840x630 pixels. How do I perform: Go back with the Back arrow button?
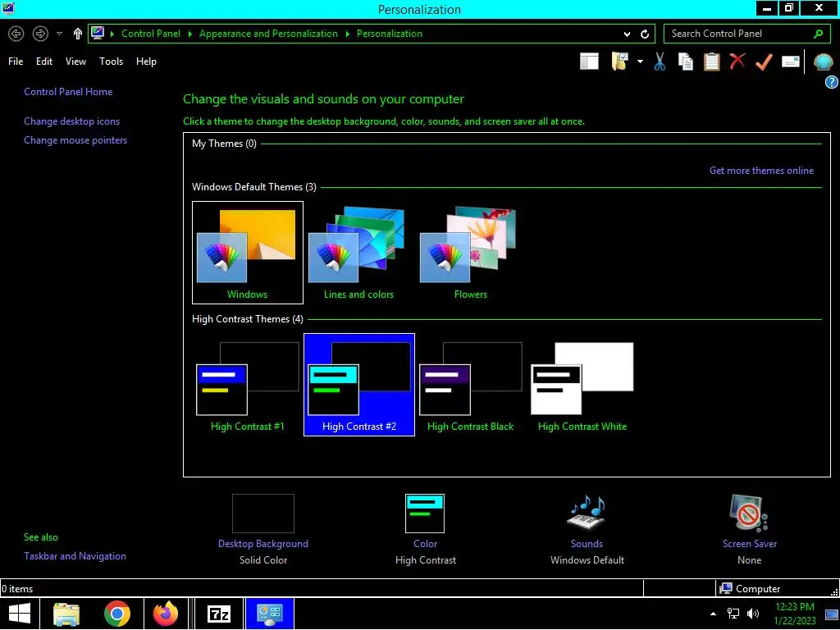click(x=16, y=34)
